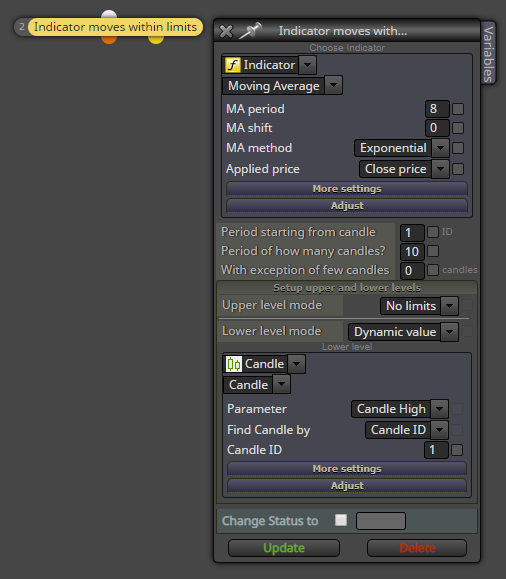Click the green Candle category icon
Viewport: 506px width, 579px height.
click(234, 364)
